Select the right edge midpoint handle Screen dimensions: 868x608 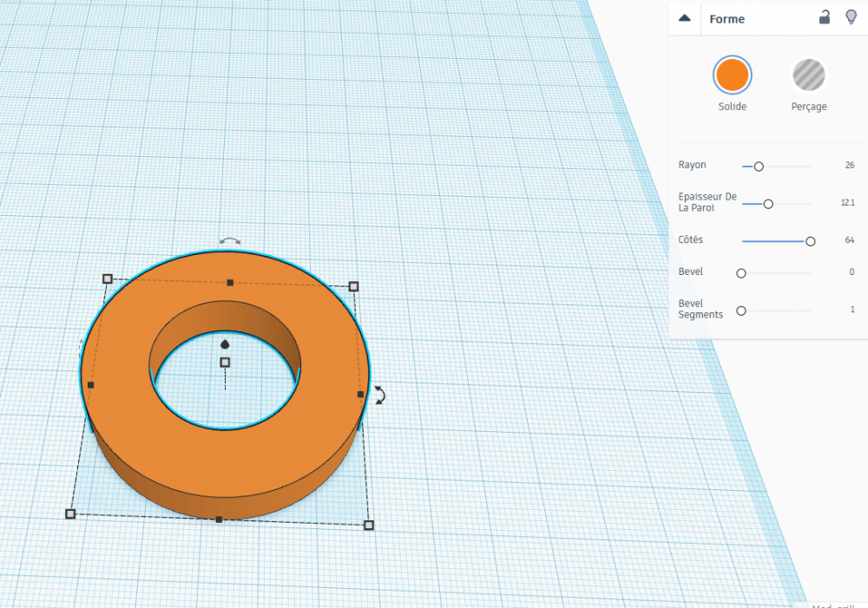pos(360,395)
